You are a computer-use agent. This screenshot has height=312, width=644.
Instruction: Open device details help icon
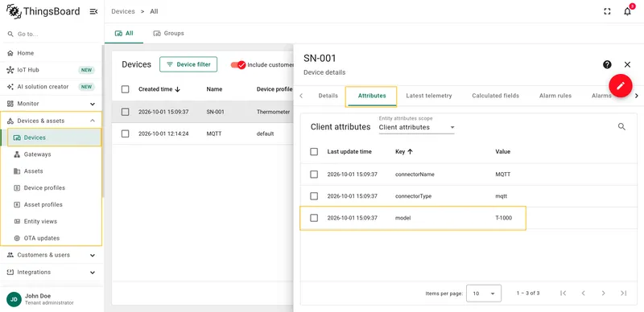607,64
